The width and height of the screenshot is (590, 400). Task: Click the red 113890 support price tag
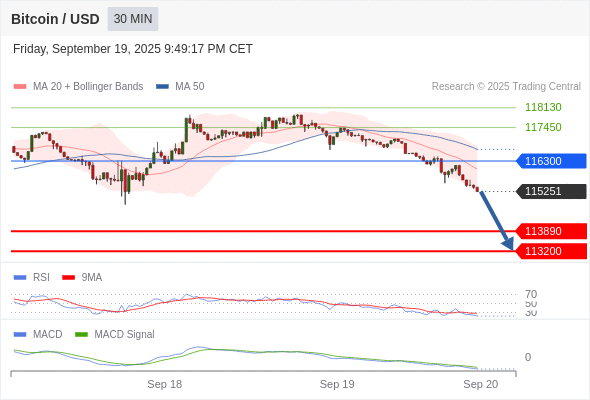tap(551, 231)
